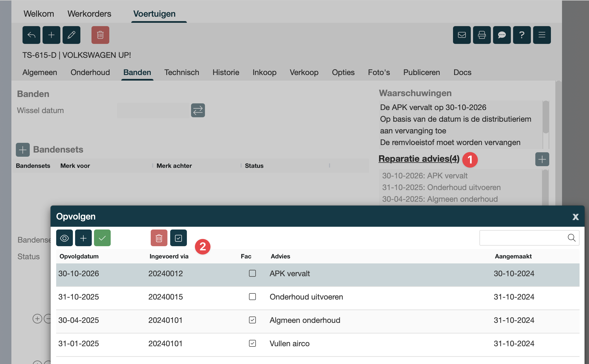Check Fac box for Onderhoud uitvoeren

point(252,297)
